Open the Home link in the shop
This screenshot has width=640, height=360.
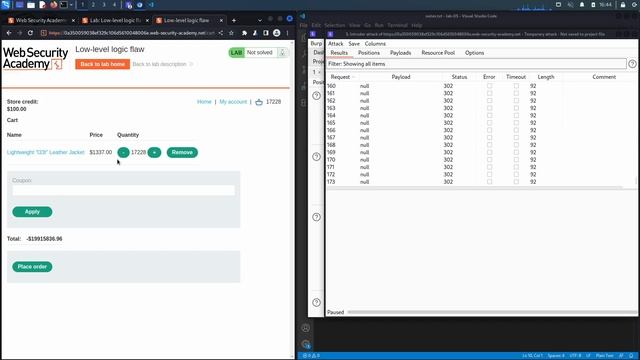tap(204, 102)
